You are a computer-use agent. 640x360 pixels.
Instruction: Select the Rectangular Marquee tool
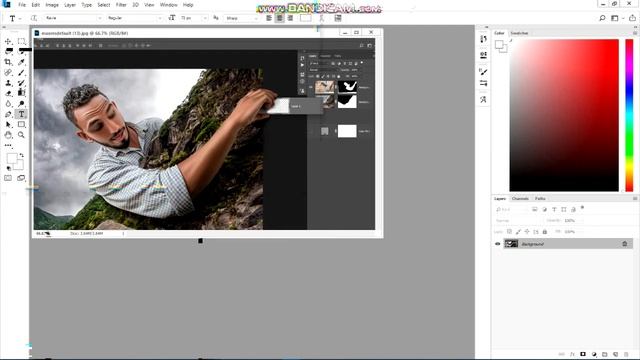(x=22, y=41)
